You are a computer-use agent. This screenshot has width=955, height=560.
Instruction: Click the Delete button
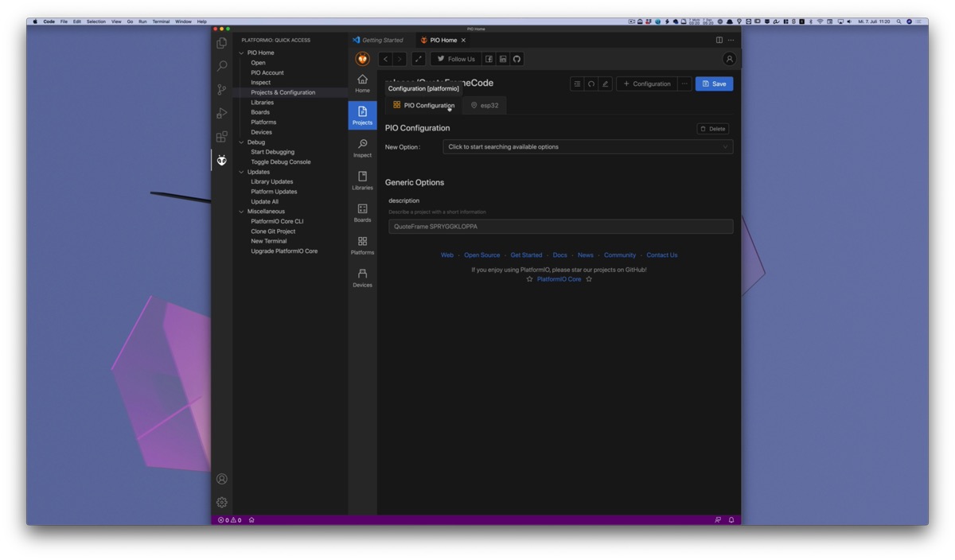[712, 129]
